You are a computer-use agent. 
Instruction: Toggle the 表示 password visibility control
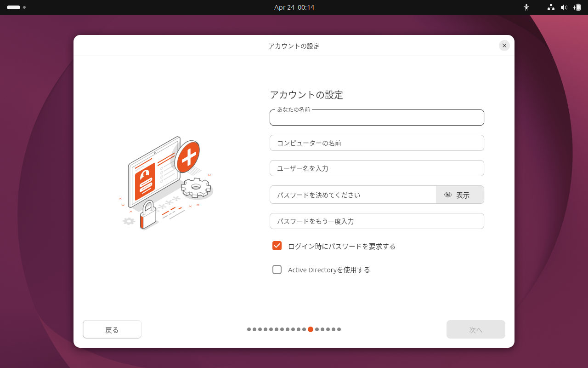tap(462, 195)
